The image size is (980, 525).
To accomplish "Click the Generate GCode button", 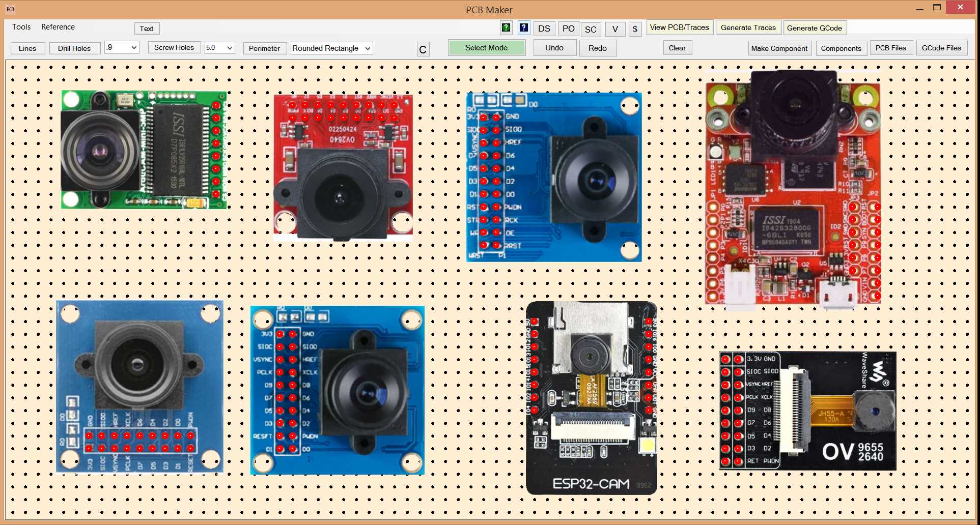I will [x=814, y=28].
